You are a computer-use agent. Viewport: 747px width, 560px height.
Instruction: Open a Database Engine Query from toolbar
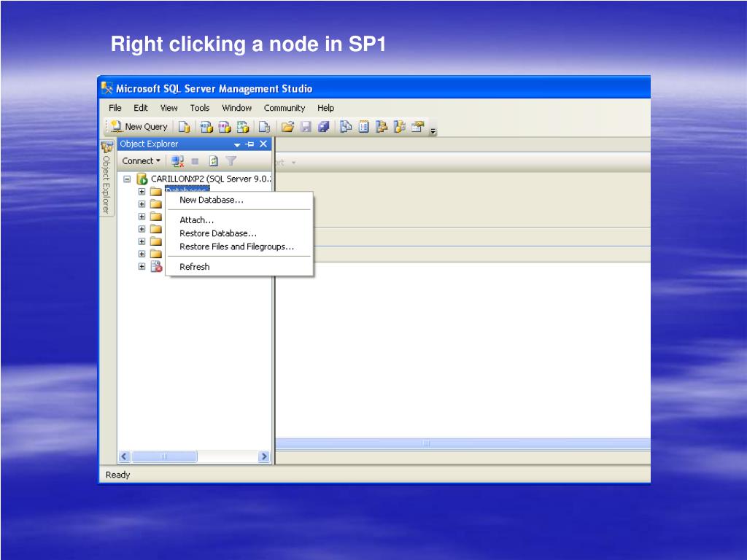coord(184,127)
